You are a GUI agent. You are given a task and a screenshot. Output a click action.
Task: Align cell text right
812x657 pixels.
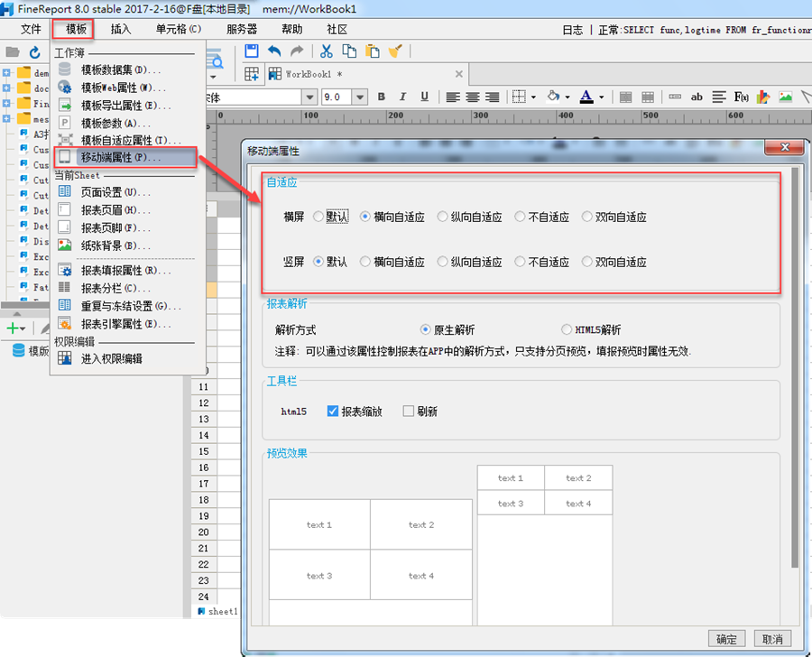[x=492, y=97]
